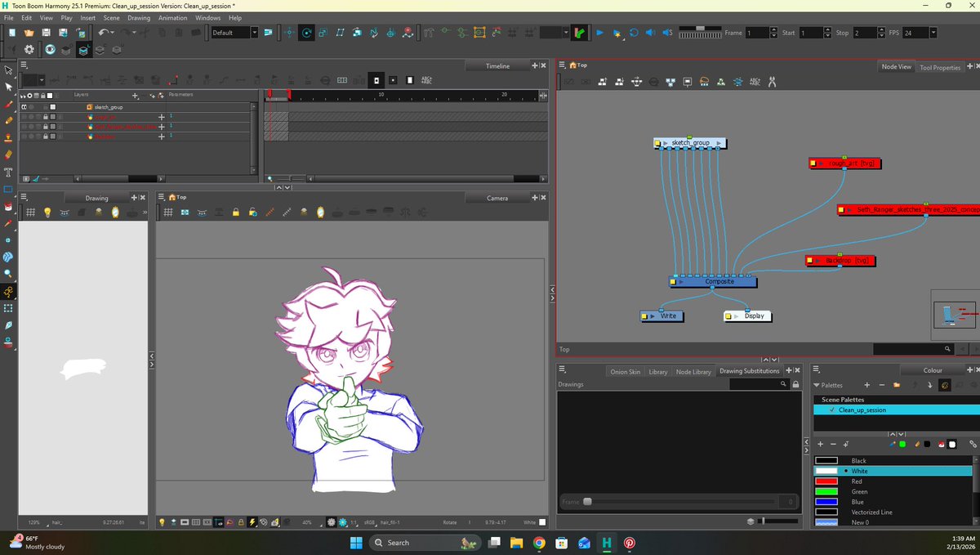Click the lock icon in Camera view toolbar
Viewport: 980px width, 555px height.
(235, 213)
